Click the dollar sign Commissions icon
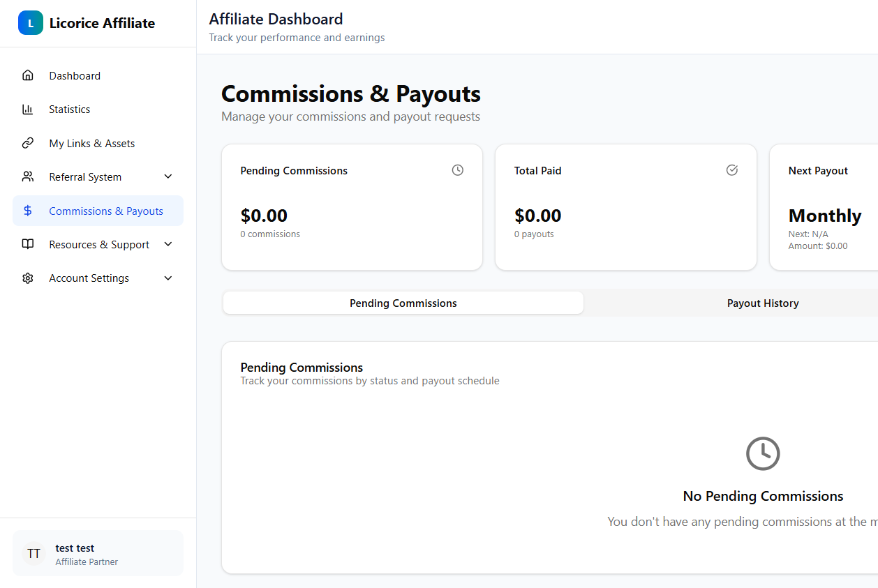The height and width of the screenshot is (588, 878). (x=28, y=211)
